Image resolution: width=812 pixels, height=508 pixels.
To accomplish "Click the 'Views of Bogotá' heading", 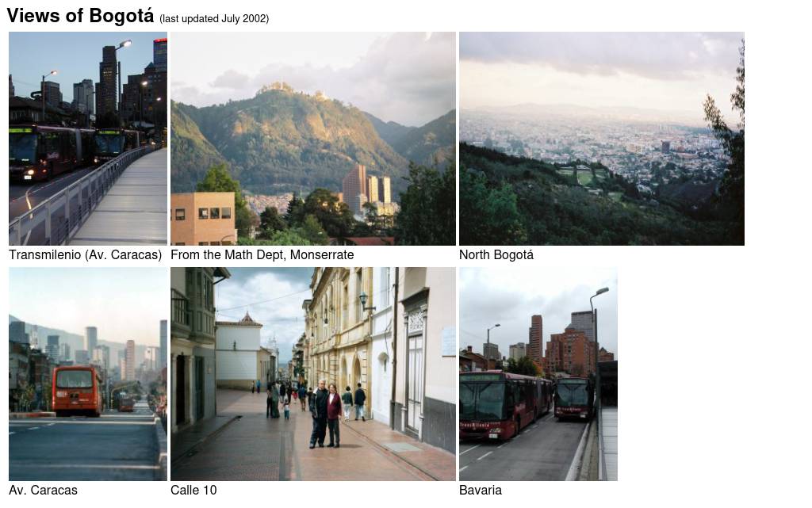I will pyautogui.click(x=80, y=16).
